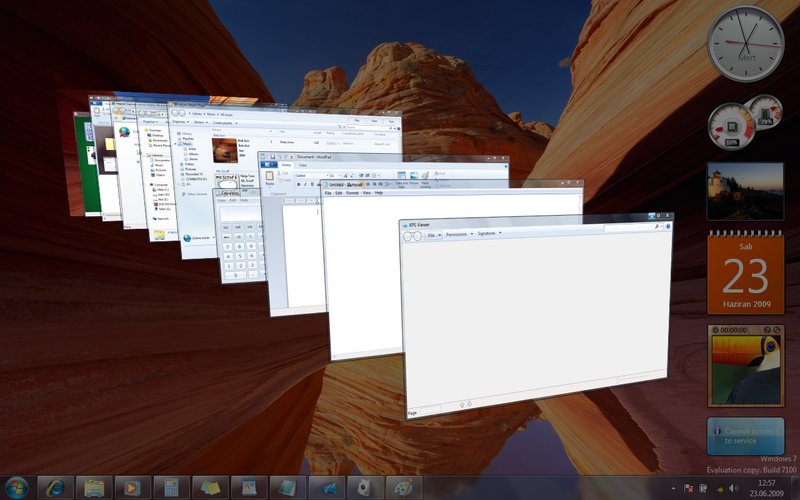Open Signatures dropdown in XPS Viewer
The height and width of the screenshot is (500, 800).
(x=489, y=233)
